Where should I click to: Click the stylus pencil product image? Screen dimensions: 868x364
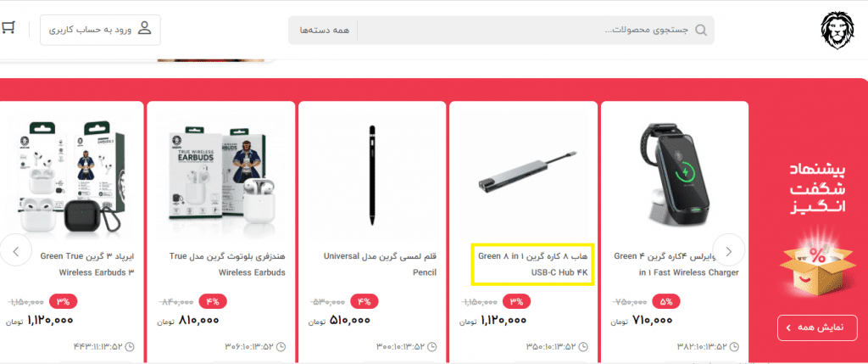(373, 176)
